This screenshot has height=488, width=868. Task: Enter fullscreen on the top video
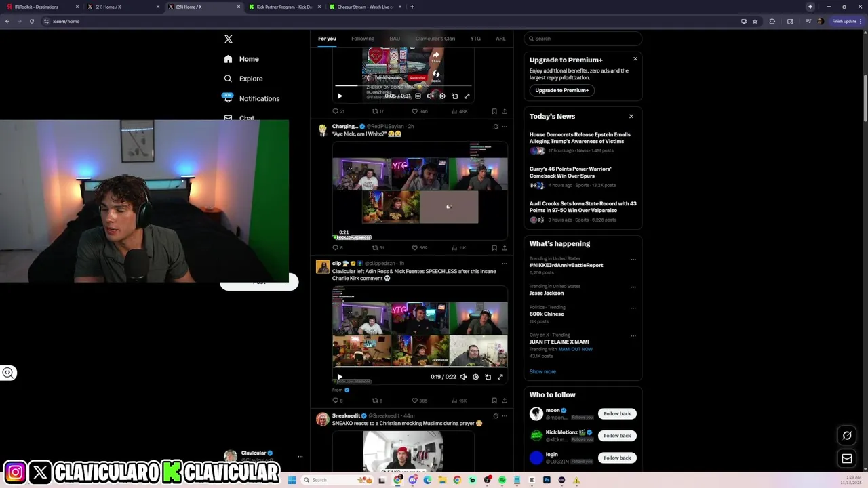point(467,96)
